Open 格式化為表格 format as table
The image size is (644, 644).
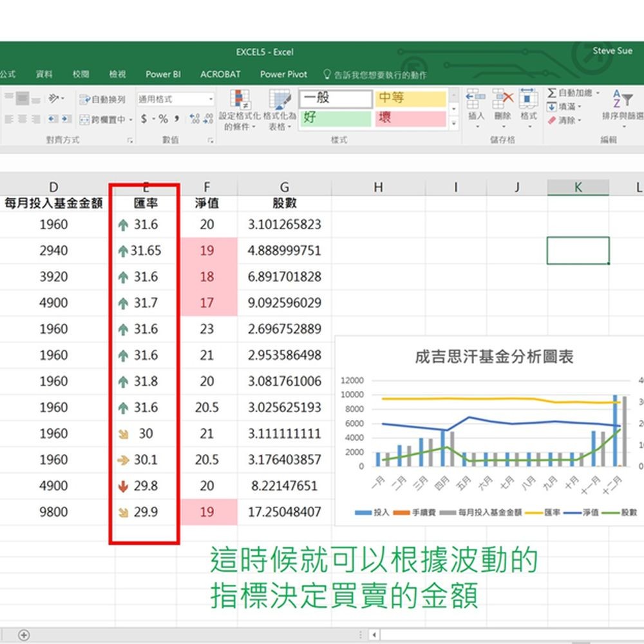[279, 109]
